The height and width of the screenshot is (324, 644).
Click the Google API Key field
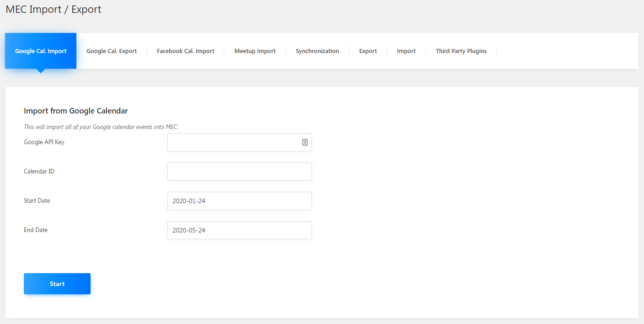(x=240, y=142)
